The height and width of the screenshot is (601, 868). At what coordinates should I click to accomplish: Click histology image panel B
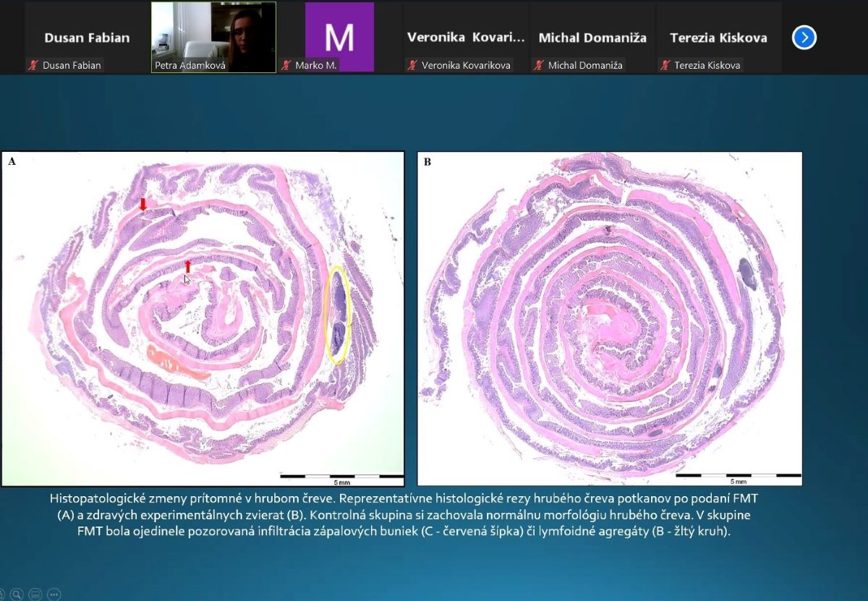pos(610,318)
